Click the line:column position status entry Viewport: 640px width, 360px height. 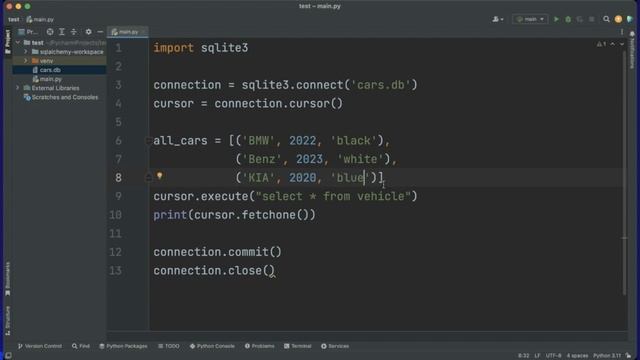point(523,356)
